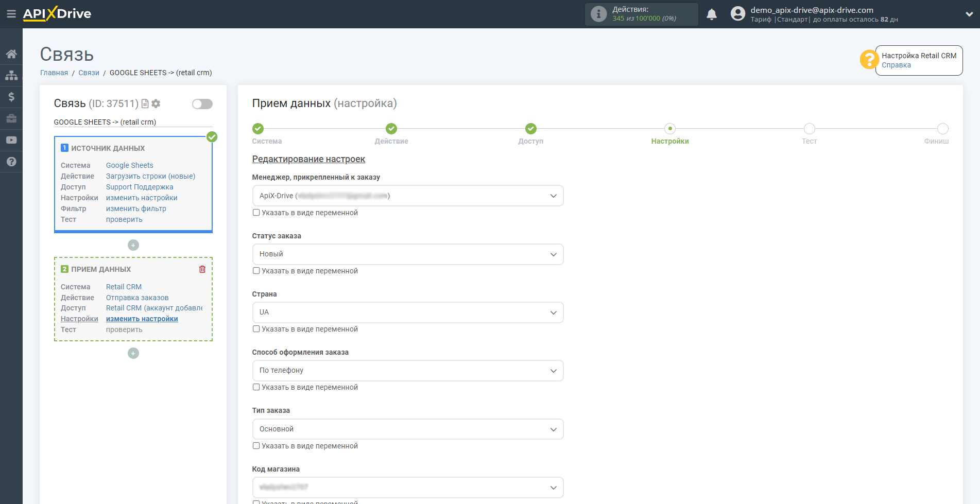Open the manager ApiX-Drive dropdown
980x504 pixels.
click(x=408, y=196)
